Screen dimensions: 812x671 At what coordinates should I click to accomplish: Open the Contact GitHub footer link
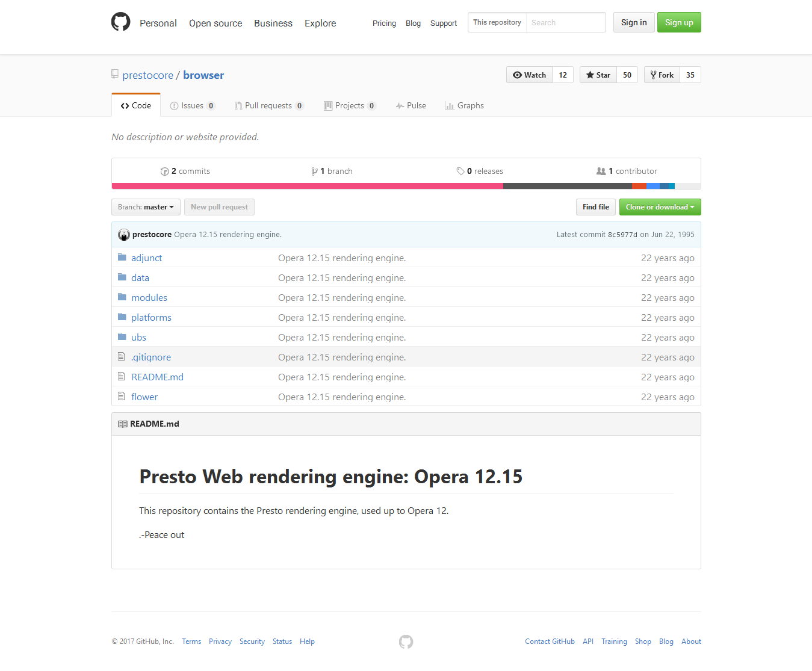[550, 642]
